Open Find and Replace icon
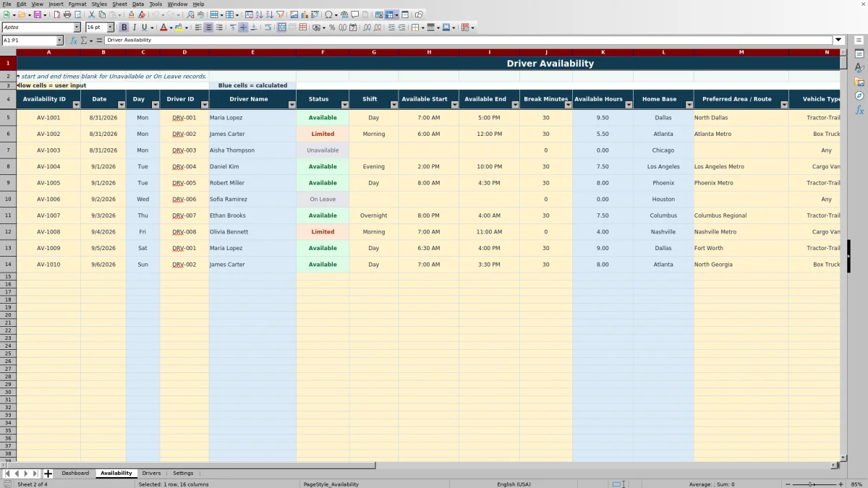The width and height of the screenshot is (868, 488). pyautogui.click(x=190, y=14)
